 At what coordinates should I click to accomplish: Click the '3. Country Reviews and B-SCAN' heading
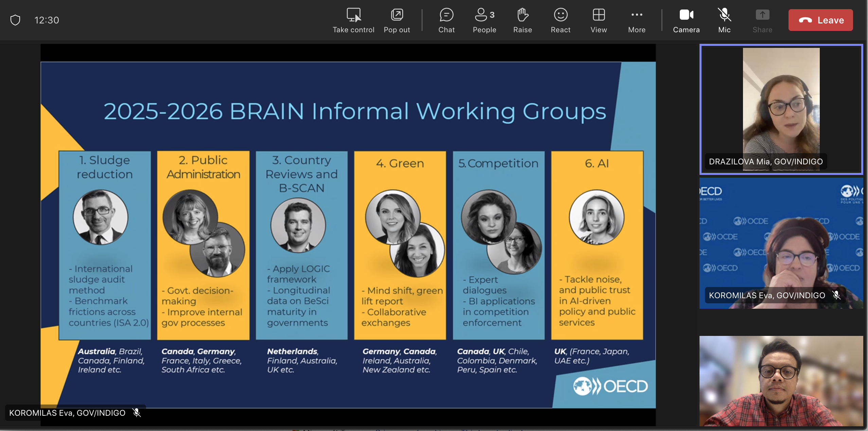(x=301, y=174)
